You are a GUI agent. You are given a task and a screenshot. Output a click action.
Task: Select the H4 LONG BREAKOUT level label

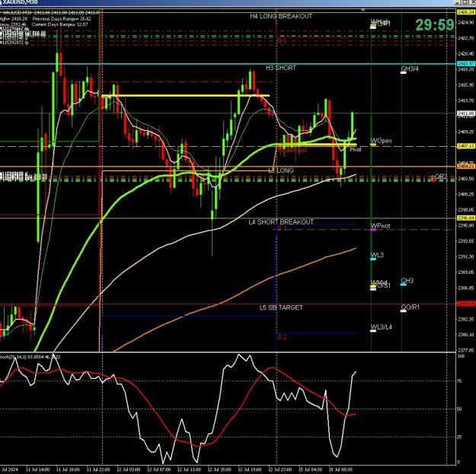click(x=281, y=17)
